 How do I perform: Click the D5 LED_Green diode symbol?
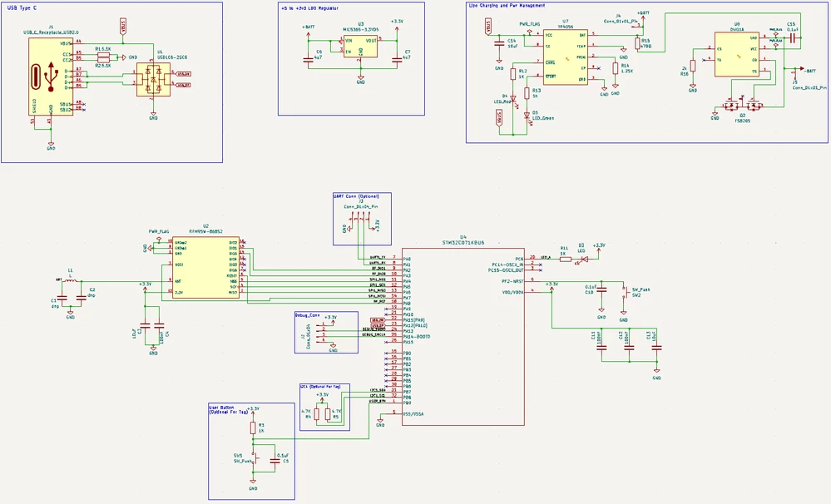click(527, 115)
